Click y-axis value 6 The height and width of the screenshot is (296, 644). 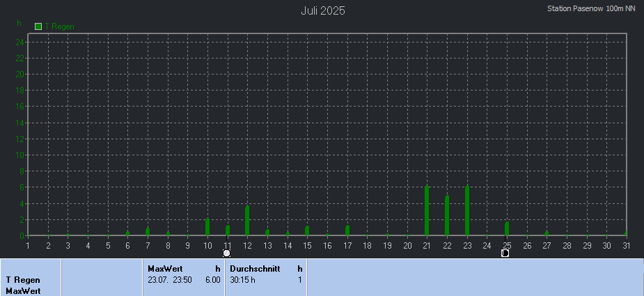(22, 187)
